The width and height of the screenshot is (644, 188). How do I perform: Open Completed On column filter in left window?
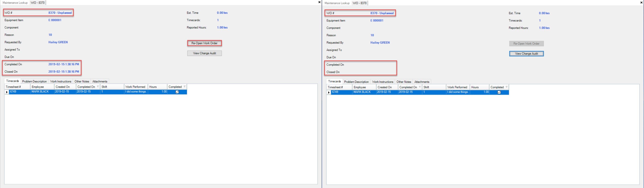click(x=98, y=87)
